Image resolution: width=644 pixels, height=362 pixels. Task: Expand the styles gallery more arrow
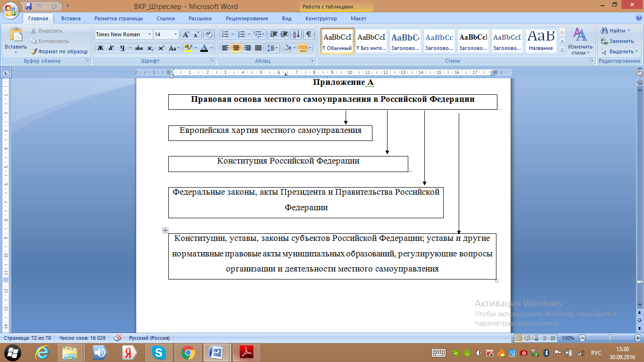(562, 51)
